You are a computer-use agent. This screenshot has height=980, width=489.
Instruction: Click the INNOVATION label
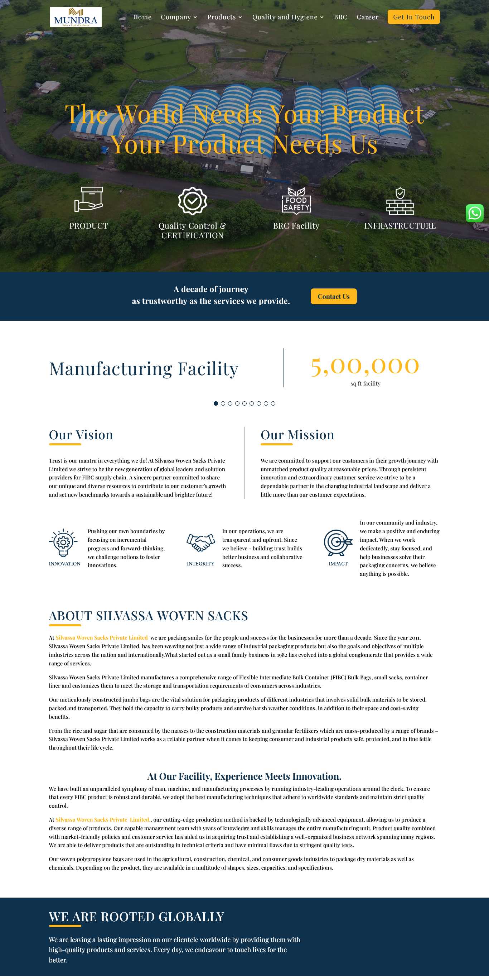64,564
